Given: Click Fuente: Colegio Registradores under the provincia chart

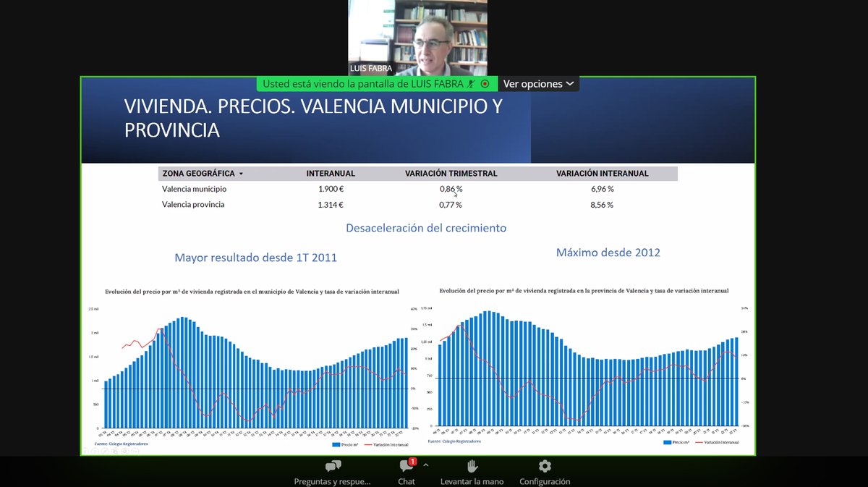Looking at the screenshot, I should 454,440.
